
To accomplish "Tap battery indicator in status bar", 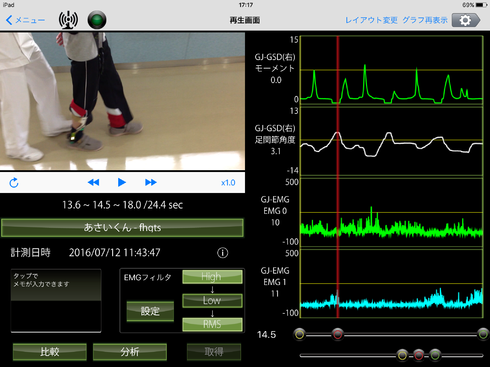I will [x=482, y=5].
